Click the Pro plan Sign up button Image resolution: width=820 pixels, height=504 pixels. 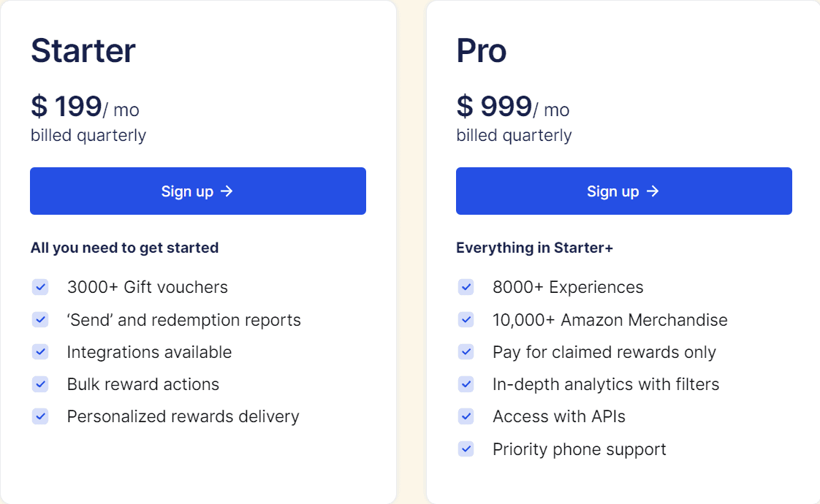623,191
